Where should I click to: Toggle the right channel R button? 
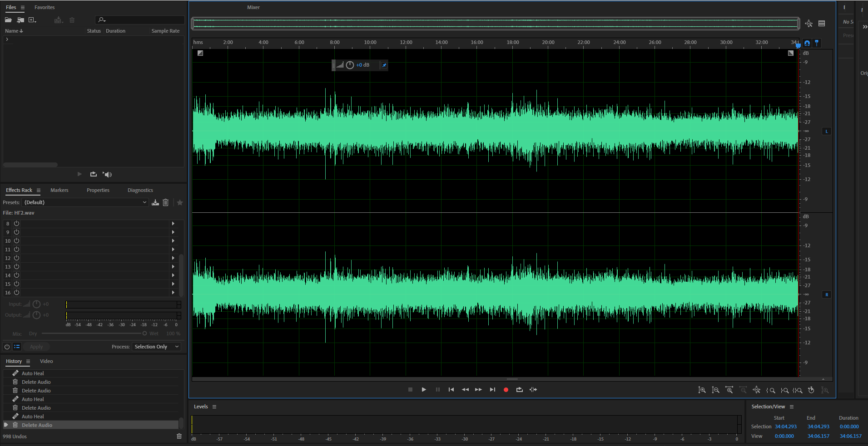click(827, 295)
